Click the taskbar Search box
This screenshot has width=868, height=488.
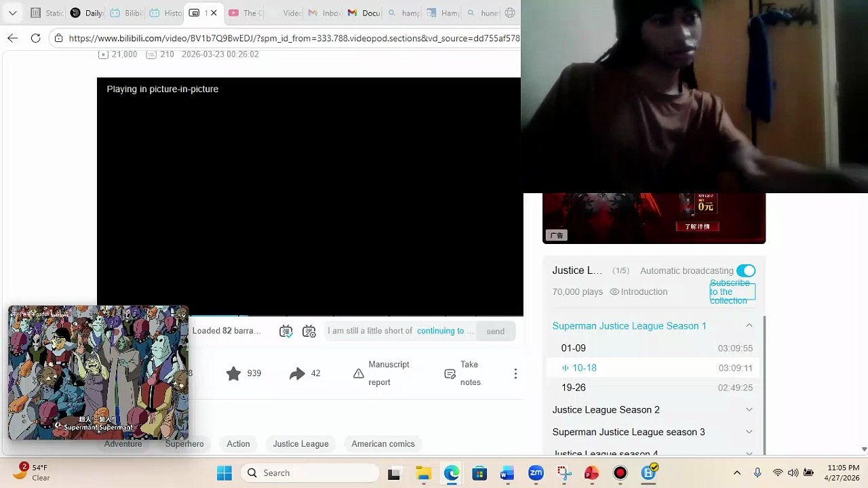point(311,473)
